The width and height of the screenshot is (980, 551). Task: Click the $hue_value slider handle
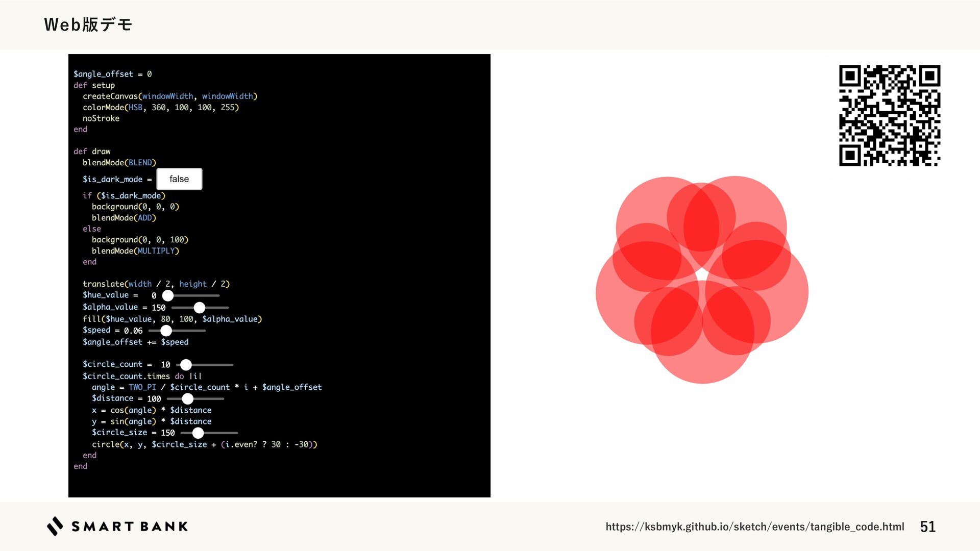[168, 295]
